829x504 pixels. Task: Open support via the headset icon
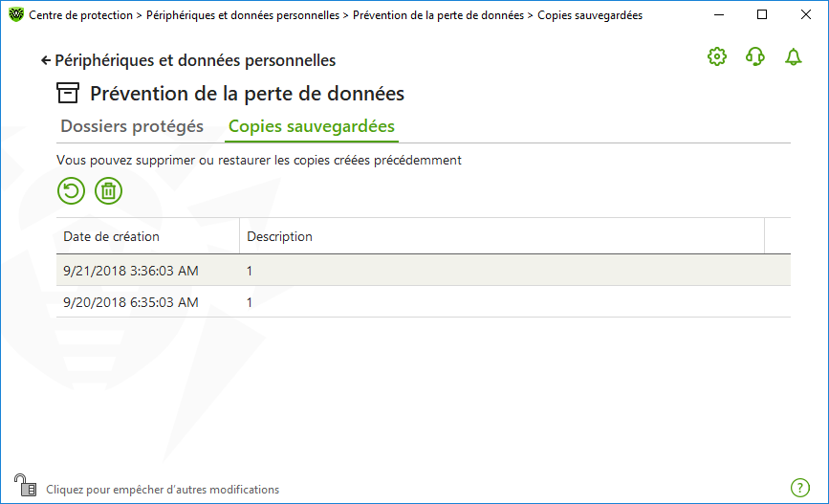point(755,56)
